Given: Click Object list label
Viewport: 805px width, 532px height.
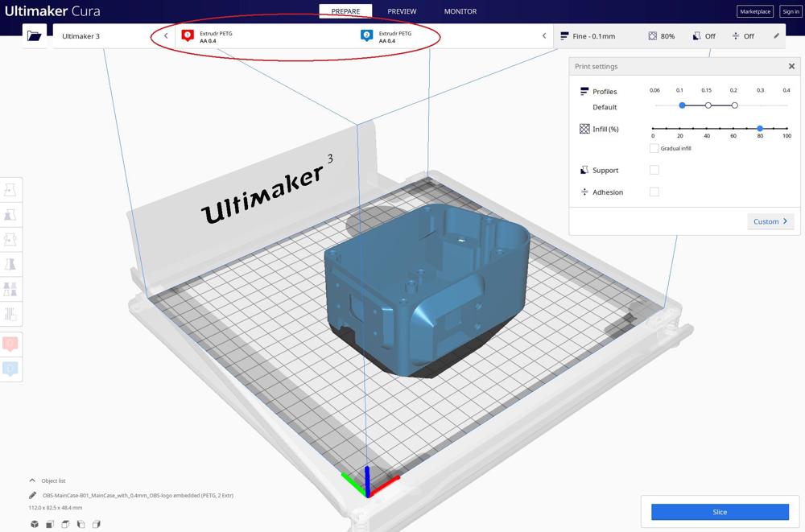Looking at the screenshot, I should (53, 480).
